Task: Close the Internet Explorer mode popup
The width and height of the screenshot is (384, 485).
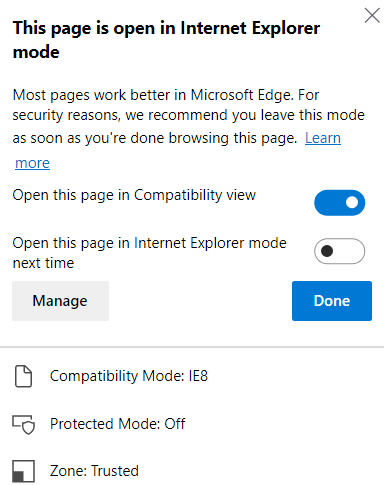Action: pos(372,16)
